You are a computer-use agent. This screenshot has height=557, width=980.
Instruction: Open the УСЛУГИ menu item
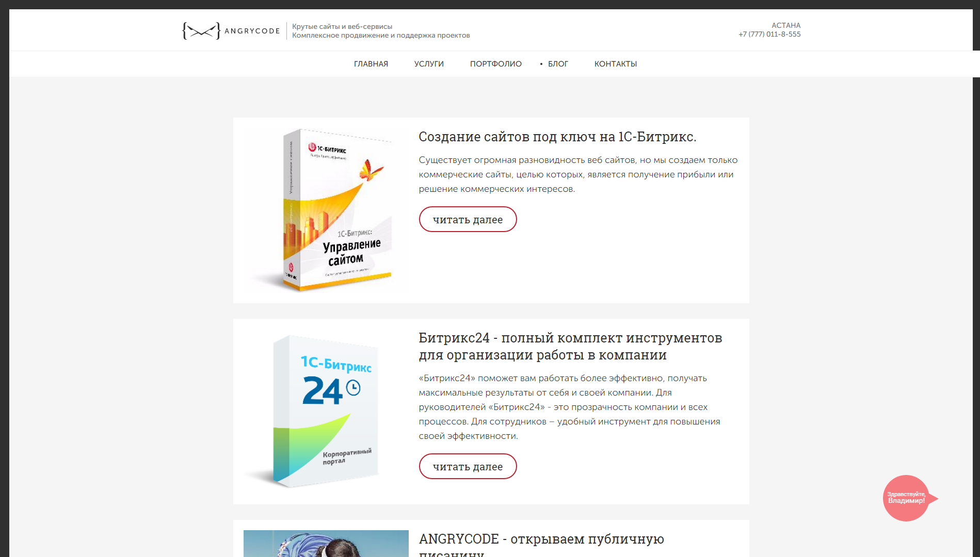429,64
